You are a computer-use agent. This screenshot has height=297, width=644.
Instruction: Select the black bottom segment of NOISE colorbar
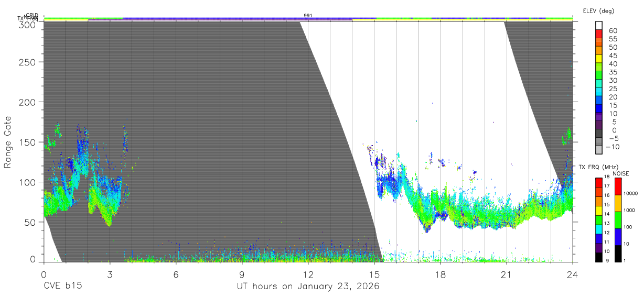point(617,254)
